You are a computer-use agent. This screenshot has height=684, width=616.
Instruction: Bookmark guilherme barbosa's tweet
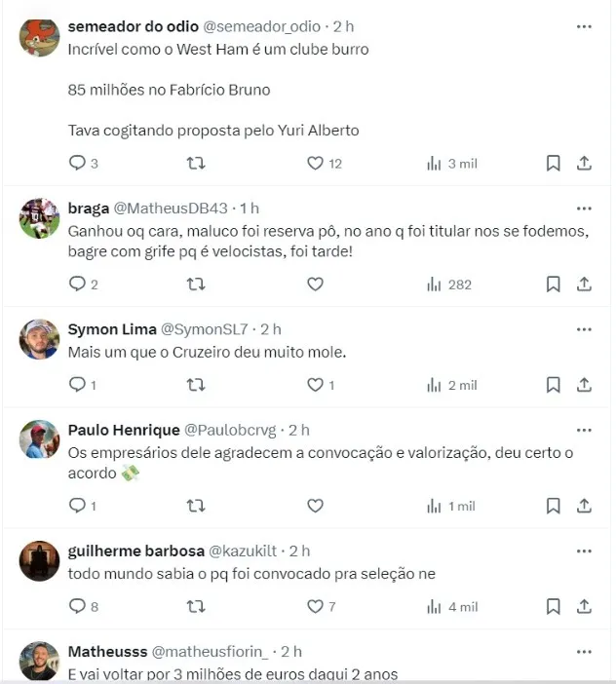point(553,607)
